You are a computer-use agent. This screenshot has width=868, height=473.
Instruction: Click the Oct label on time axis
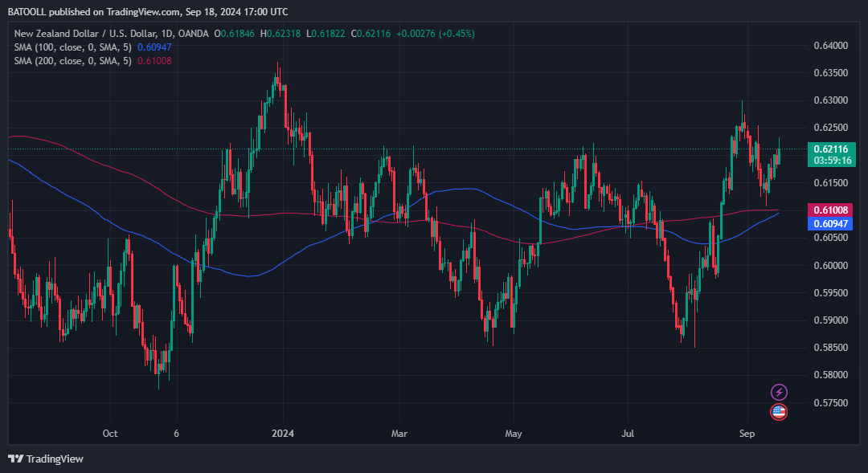[x=110, y=433]
